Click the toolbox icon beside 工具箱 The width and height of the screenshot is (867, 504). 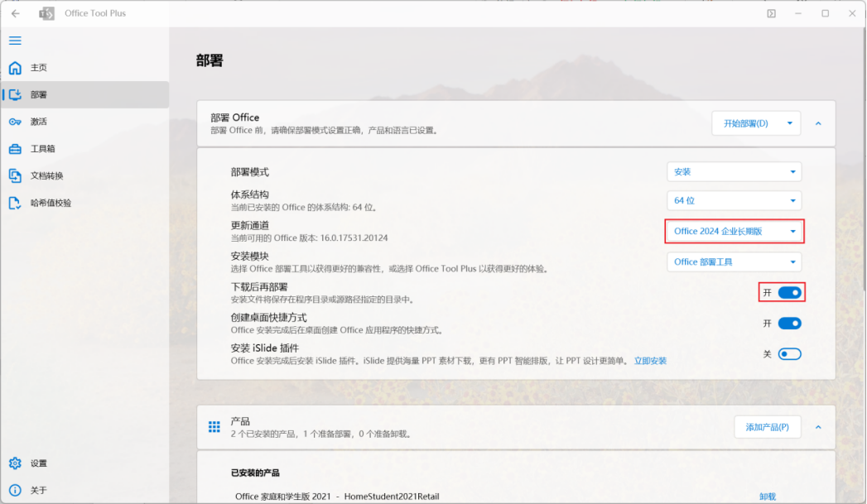click(16, 149)
